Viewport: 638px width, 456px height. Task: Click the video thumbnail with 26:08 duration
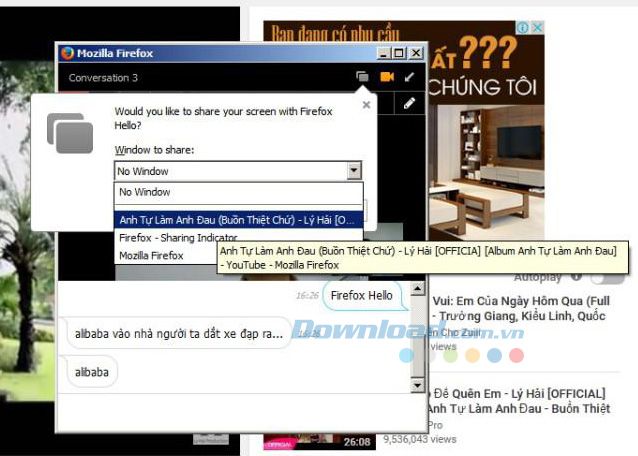pyautogui.click(x=319, y=442)
